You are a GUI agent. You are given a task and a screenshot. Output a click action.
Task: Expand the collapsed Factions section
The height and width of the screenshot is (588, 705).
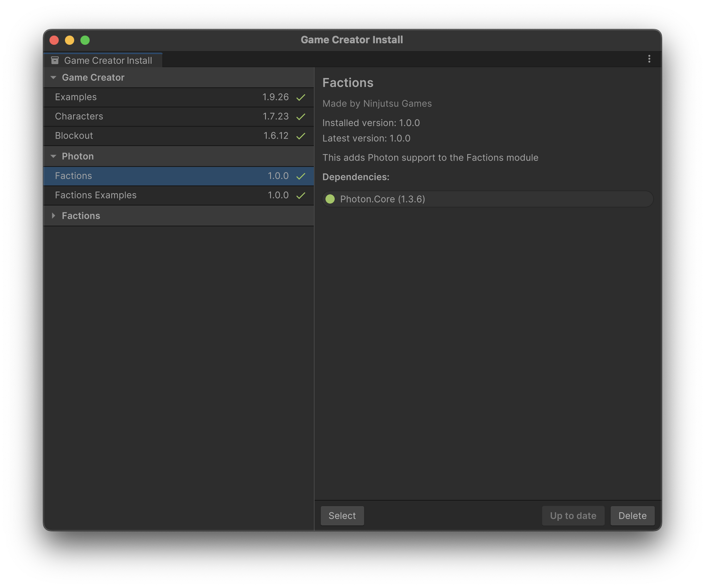click(53, 216)
